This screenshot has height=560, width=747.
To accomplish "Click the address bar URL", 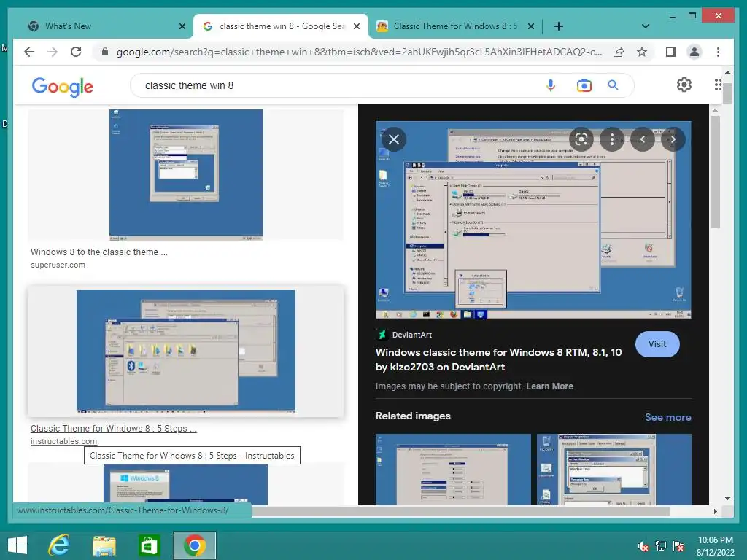I will [x=359, y=52].
